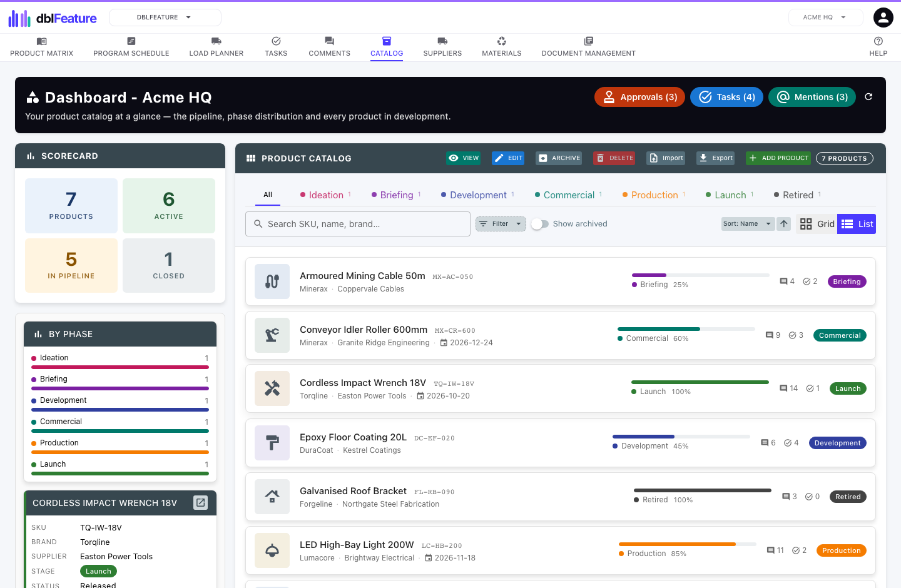
Task: Open the Filter dropdown
Action: [501, 224]
